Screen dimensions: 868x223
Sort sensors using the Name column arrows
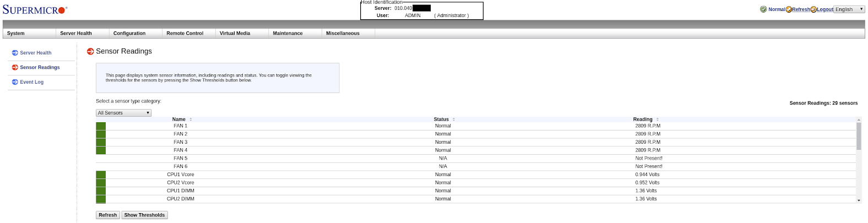(x=191, y=119)
